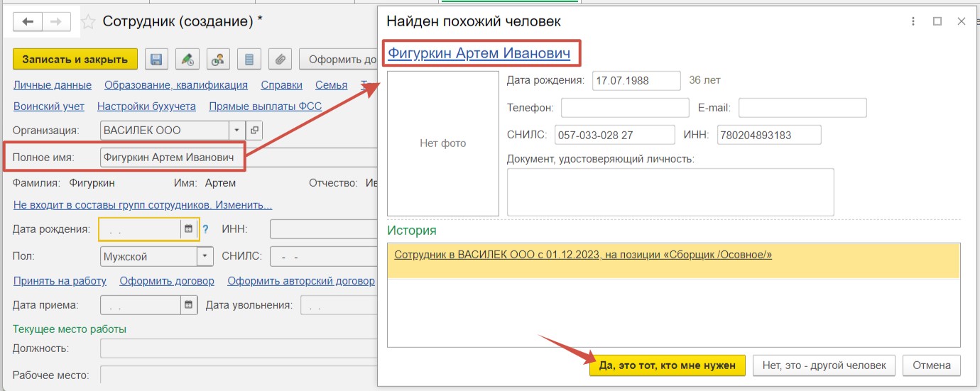The width and height of the screenshot is (980, 391).
Task: Close the Найден похожий человек dialog
Action: click(x=962, y=22)
